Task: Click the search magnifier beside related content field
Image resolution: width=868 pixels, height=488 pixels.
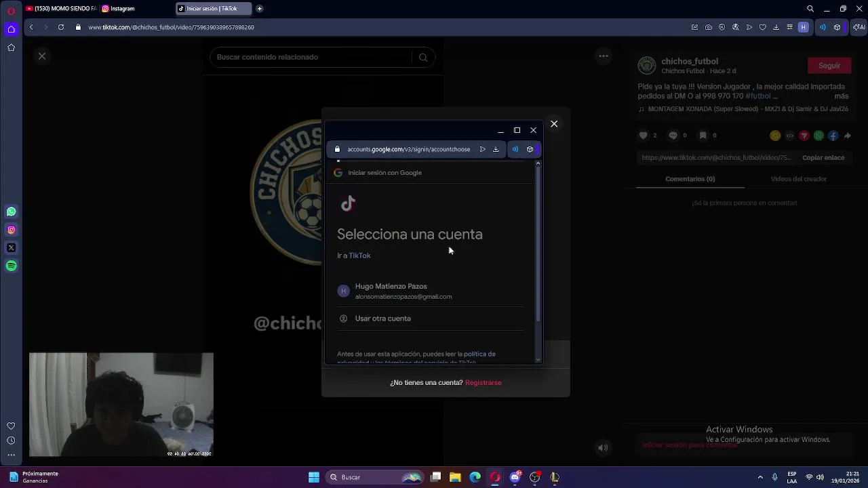Action: click(x=423, y=57)
